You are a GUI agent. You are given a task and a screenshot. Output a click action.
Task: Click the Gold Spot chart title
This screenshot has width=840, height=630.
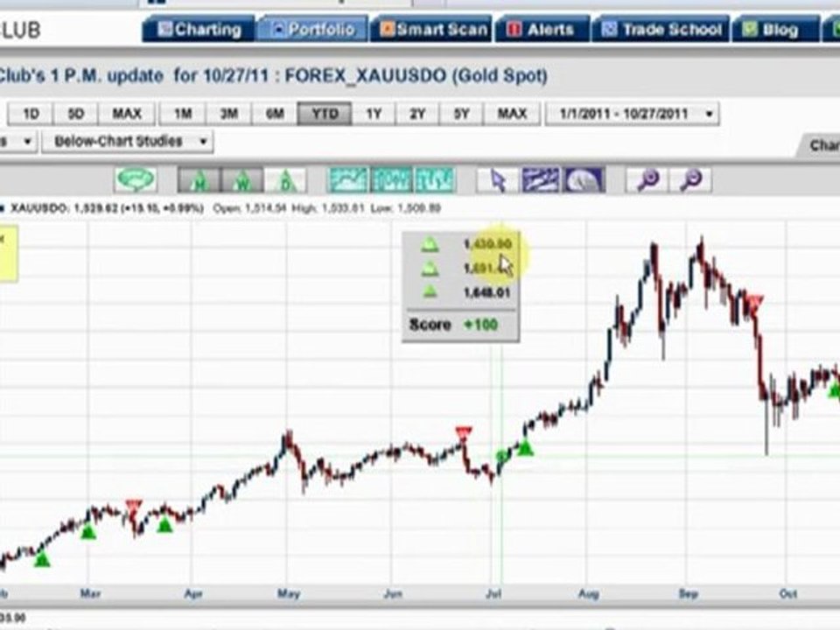pyautogui.click(x=274, y=75)
